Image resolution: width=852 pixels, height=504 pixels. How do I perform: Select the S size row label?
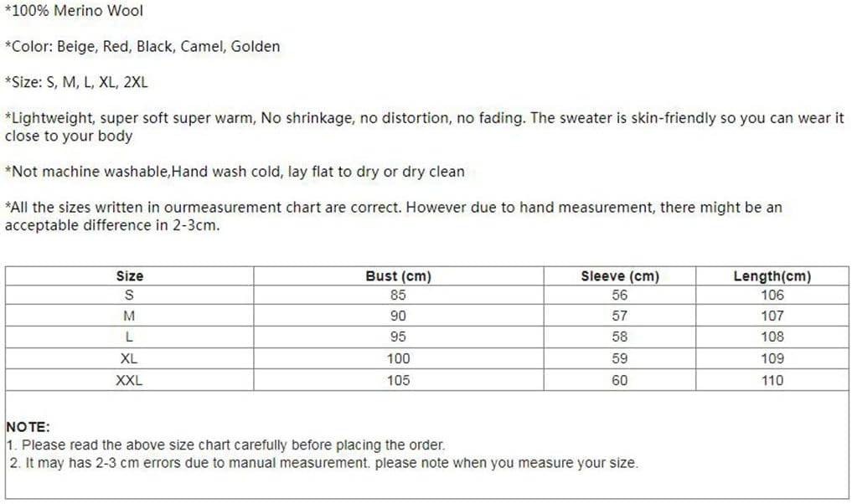(129, 295)
